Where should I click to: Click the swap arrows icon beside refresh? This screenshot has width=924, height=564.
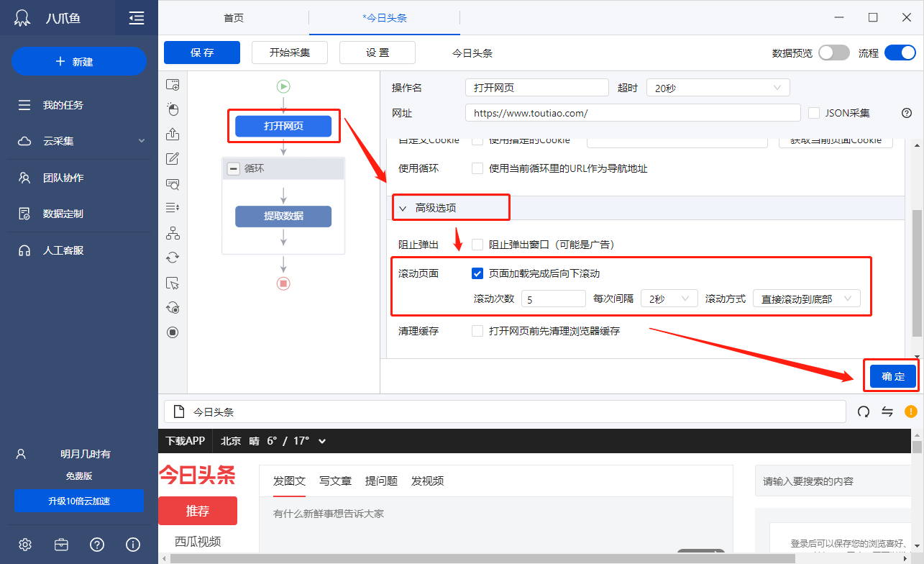887,411
